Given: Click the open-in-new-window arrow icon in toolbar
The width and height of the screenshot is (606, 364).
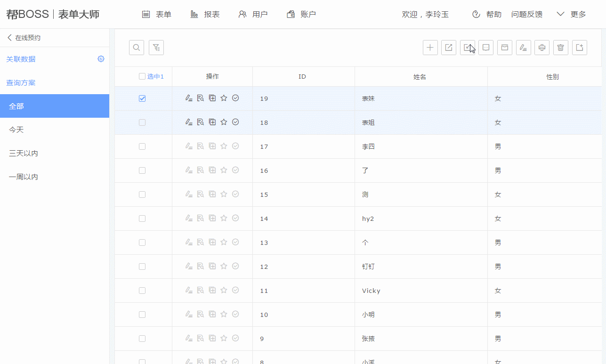Looking at the screenshot, I should point(449,48).
